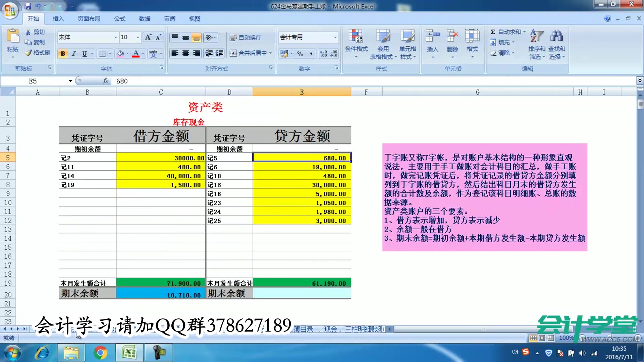Select the 现金 sheet tab
The image size is (644, 362).
point(330,329)
